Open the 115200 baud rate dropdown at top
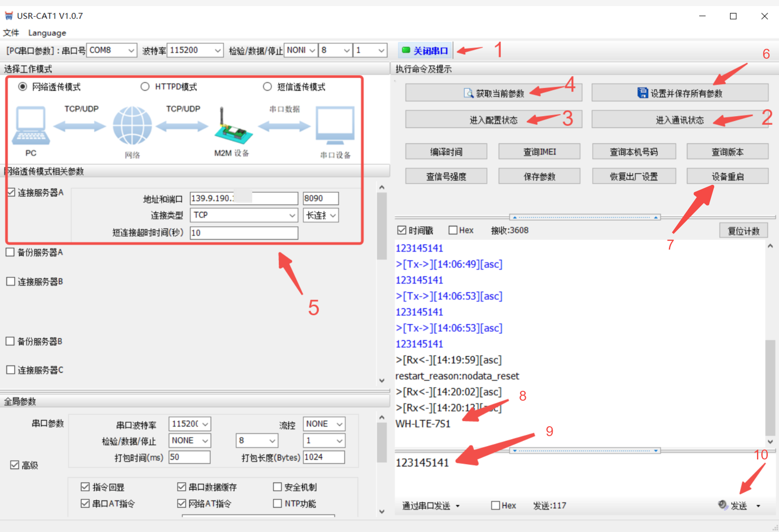 196,51
